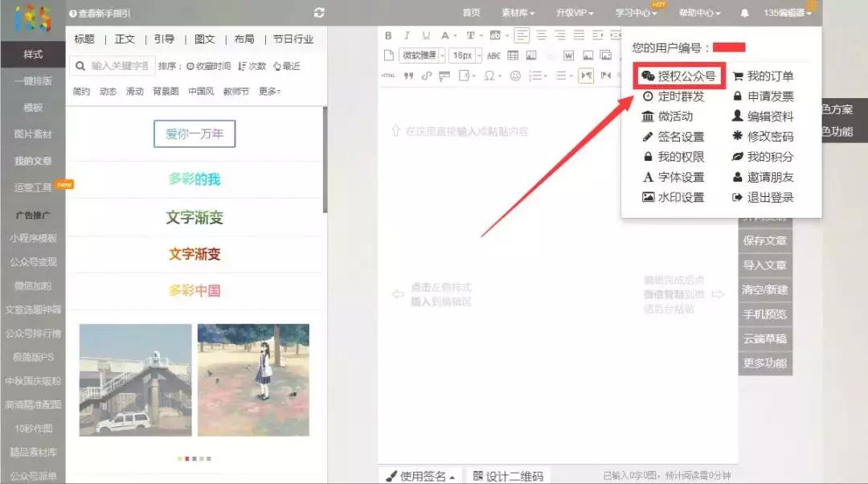Apply italic formatting to text
This screenshot has width=868, height=484.
pyautogui.click(x=407, y=35)
